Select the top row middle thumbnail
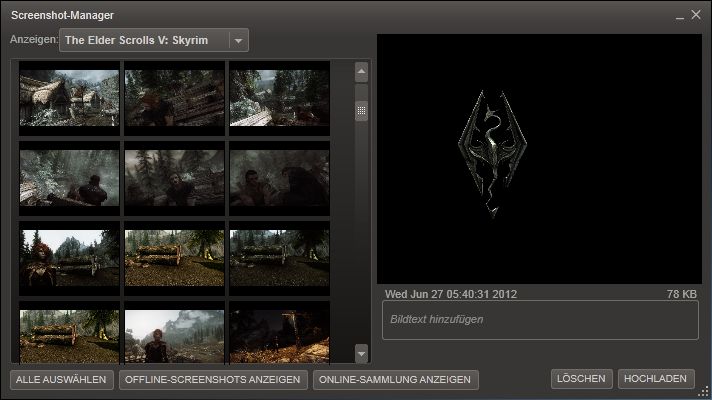Screen dimensions: 712x400 (174, 97)
